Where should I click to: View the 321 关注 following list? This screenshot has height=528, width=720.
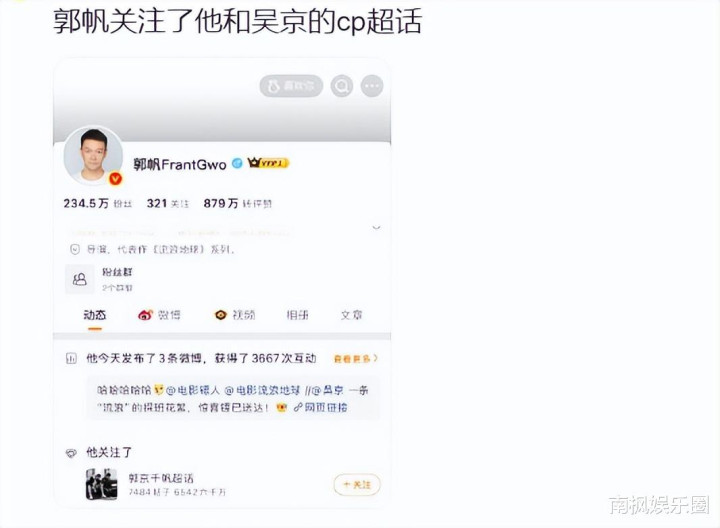point(168,203)
